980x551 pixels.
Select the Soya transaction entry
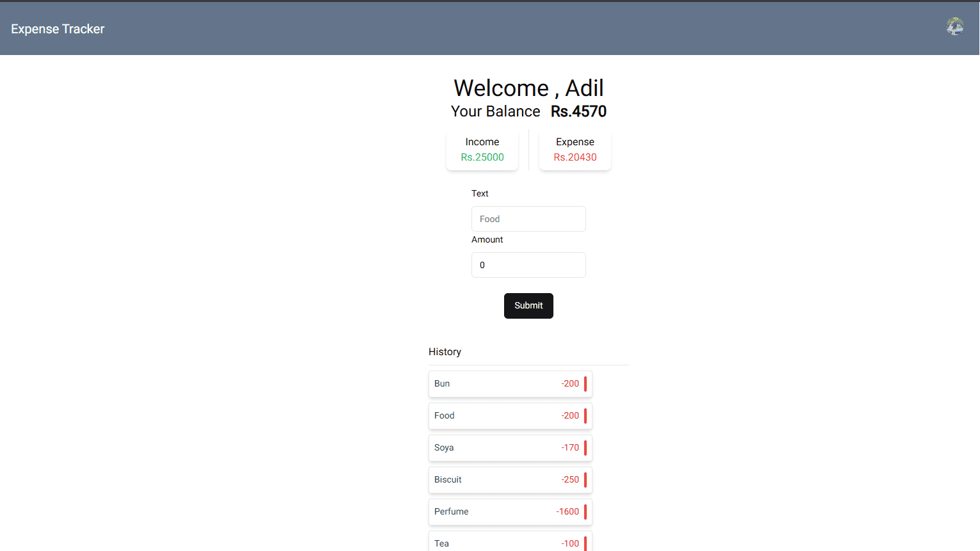click(x=510, y=447)
